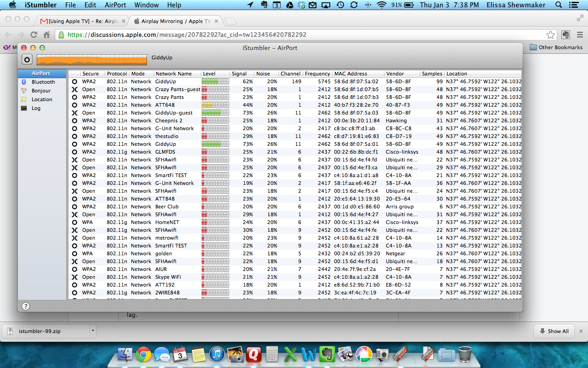Open the AirPlay Mirroring menu bar icon

pos(326,5)
